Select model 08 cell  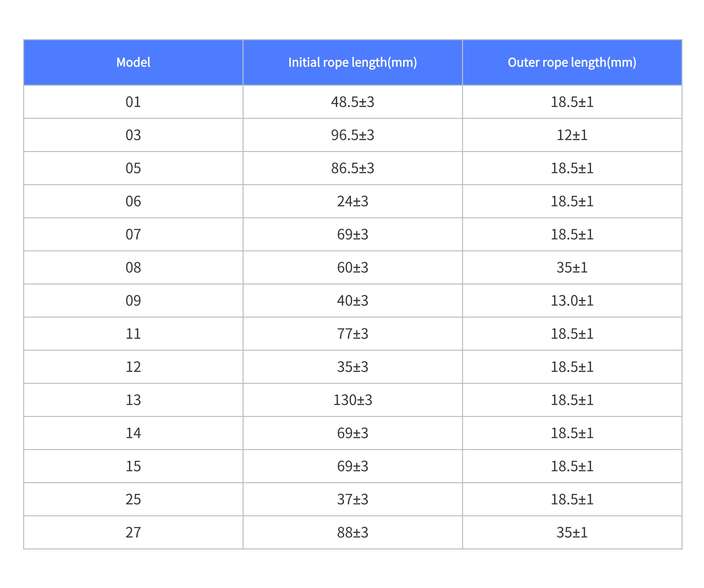coord(133,267)
